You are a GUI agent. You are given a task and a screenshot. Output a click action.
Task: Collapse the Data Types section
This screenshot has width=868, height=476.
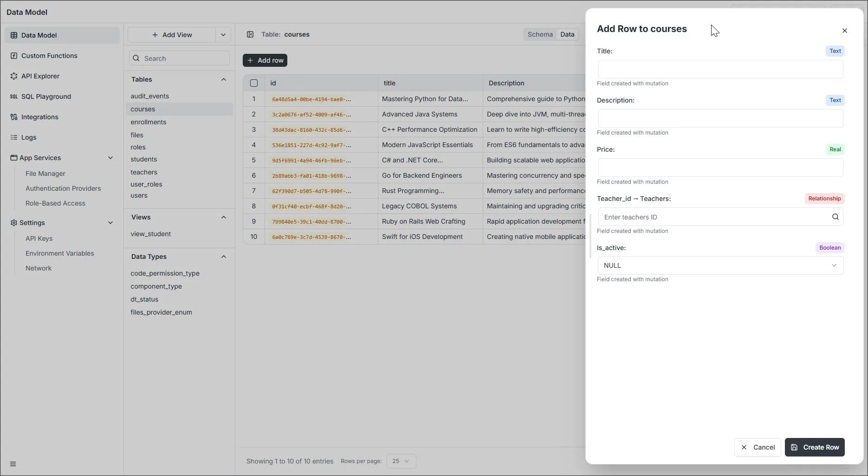pos(224,257)
